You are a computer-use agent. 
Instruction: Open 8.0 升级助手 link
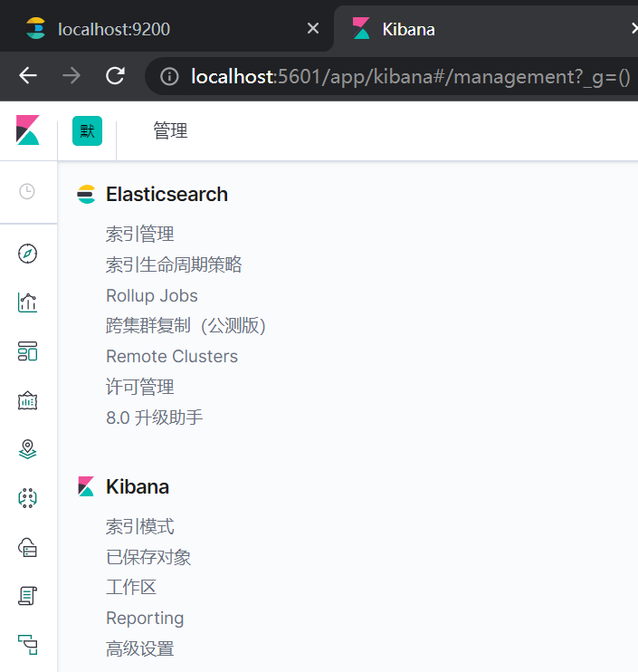(x=155, y=418)
